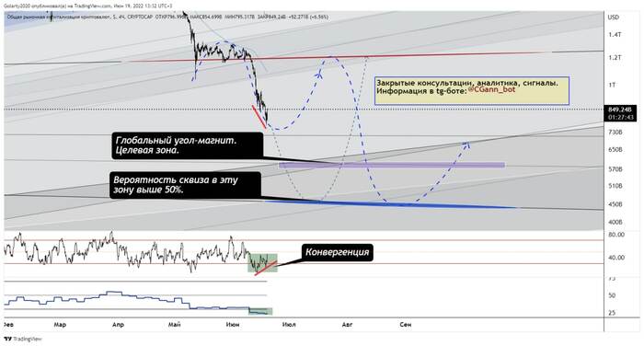Click the 570B price axis label

[x=615, y=169]
